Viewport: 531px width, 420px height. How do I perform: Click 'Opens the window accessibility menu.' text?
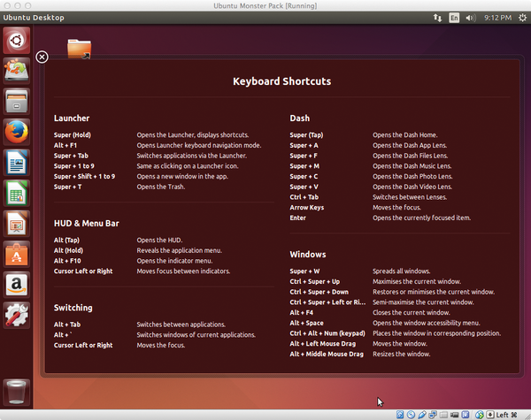[427, 324]
